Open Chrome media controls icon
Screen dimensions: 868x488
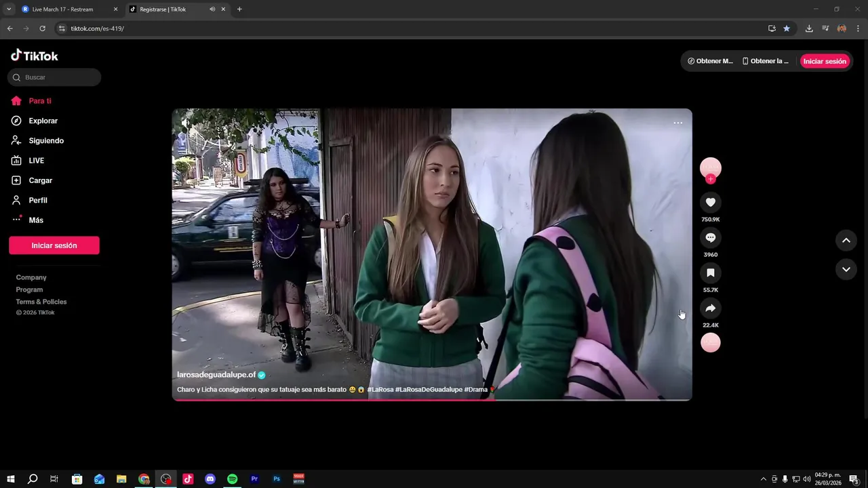(825, 28)
